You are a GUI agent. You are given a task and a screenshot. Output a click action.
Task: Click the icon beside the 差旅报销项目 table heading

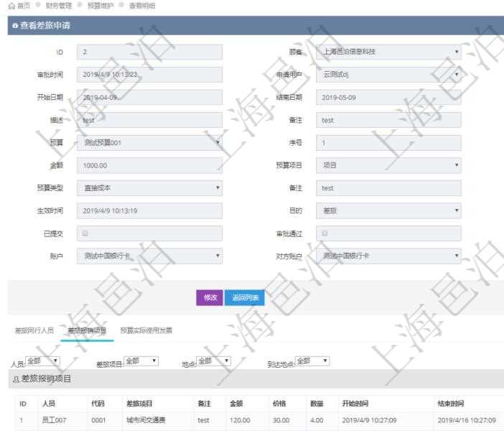(x=16, y=379)
